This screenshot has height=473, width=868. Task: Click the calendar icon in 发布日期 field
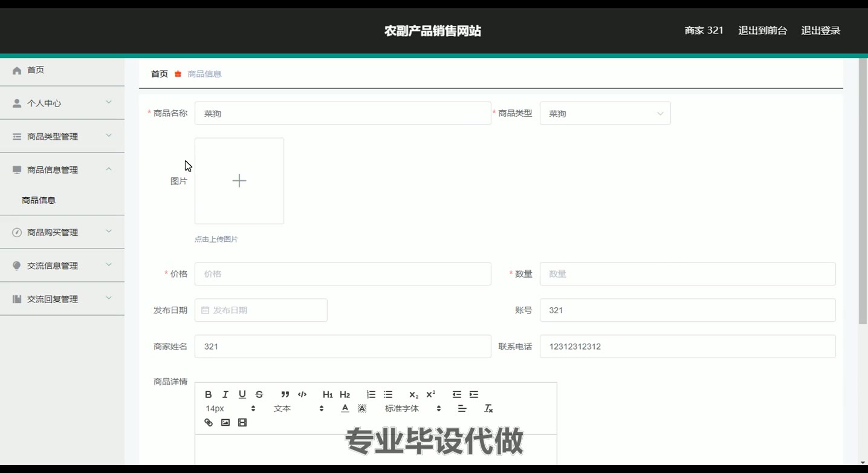205,310
